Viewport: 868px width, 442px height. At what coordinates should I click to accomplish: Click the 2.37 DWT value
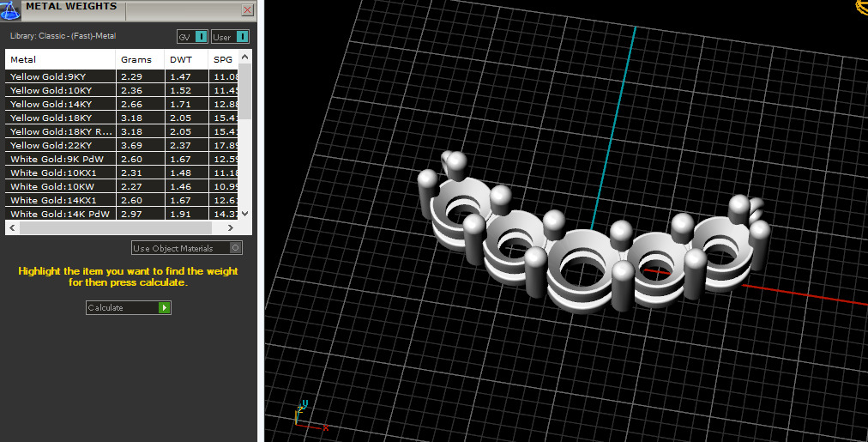tap(180, 145)
